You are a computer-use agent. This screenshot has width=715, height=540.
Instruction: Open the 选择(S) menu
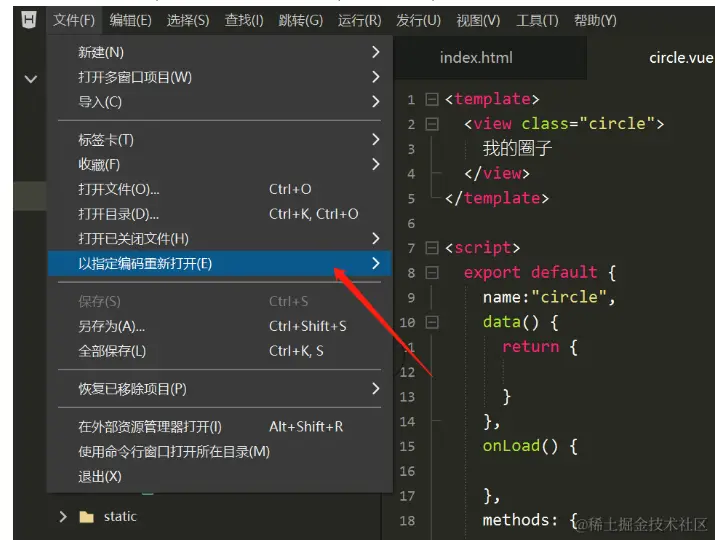pos(188,20)
